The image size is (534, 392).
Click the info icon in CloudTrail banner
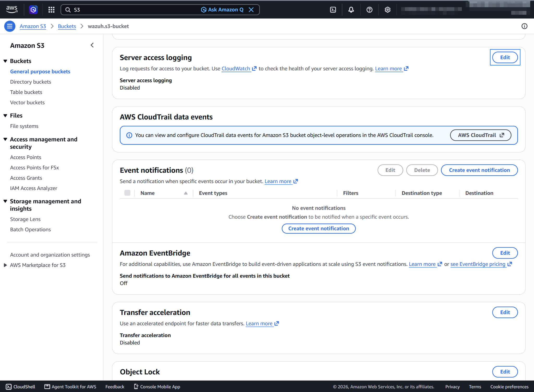[129, 135]
